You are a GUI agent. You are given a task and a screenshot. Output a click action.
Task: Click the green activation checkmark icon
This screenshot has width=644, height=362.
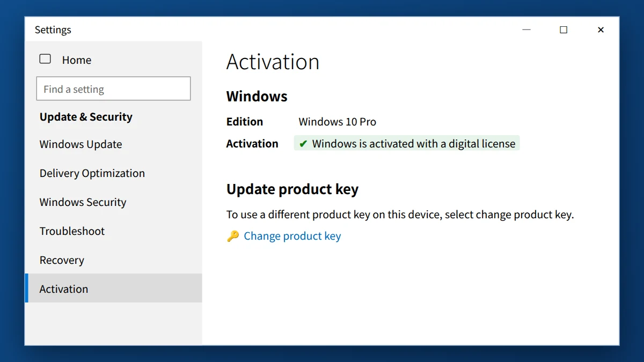pyautogui.click(x=303, y=144)
